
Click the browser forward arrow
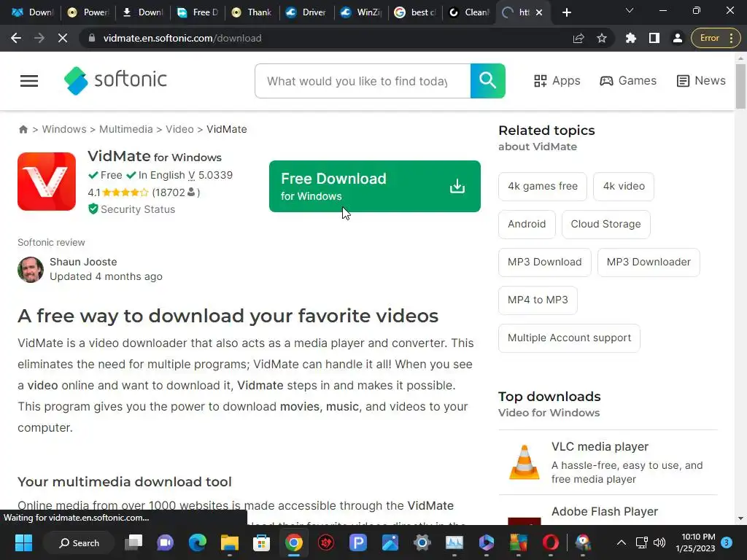pos(39,38)
